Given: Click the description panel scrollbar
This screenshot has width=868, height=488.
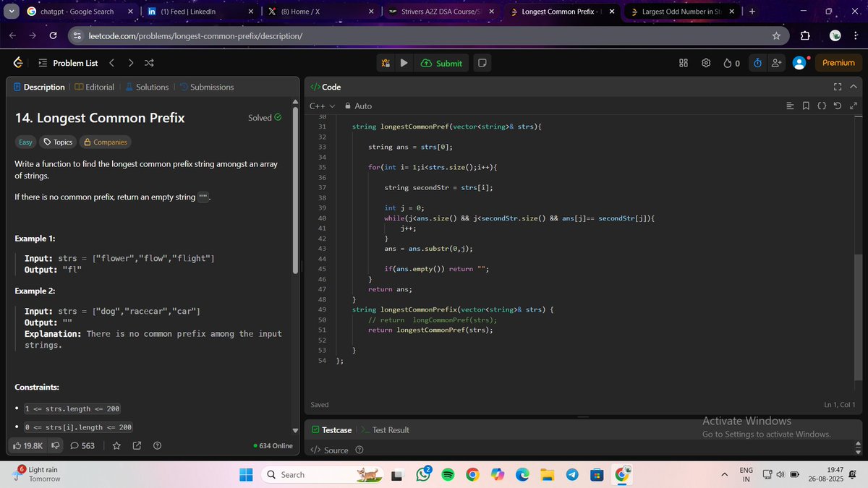Looking at the screenshot, I should point(295,192).
